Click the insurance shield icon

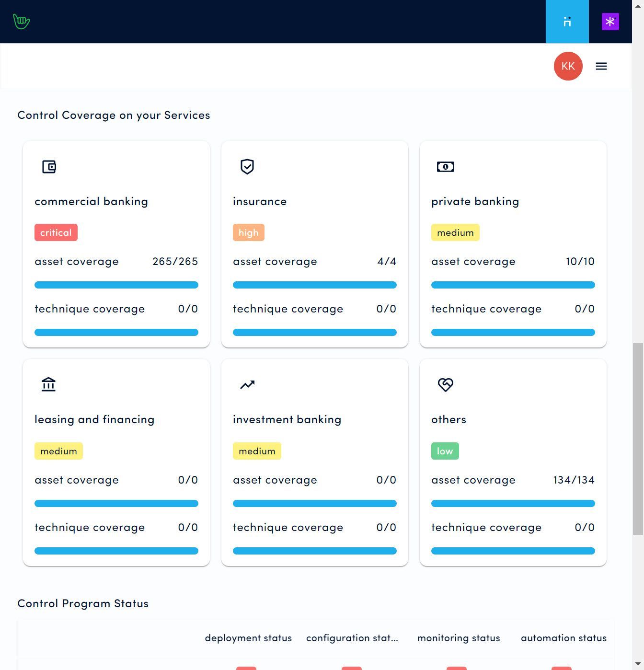point(247,167)
